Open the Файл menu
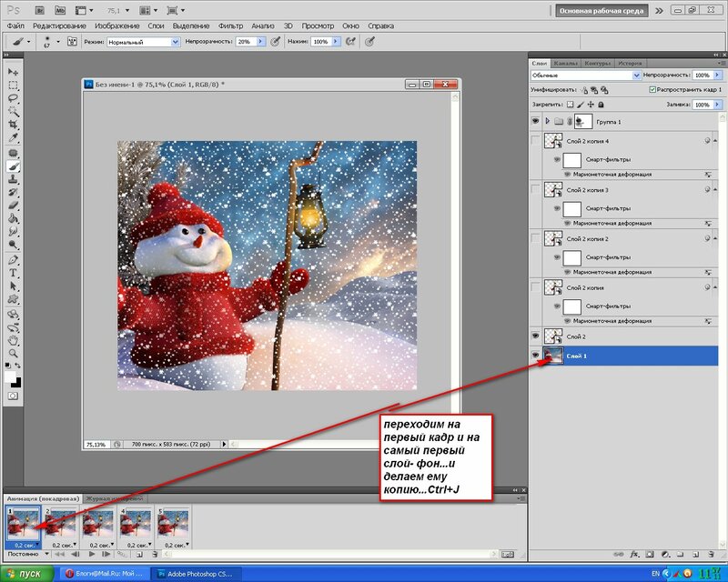Viewport: 728px width, 582px height. coord(15,26)
